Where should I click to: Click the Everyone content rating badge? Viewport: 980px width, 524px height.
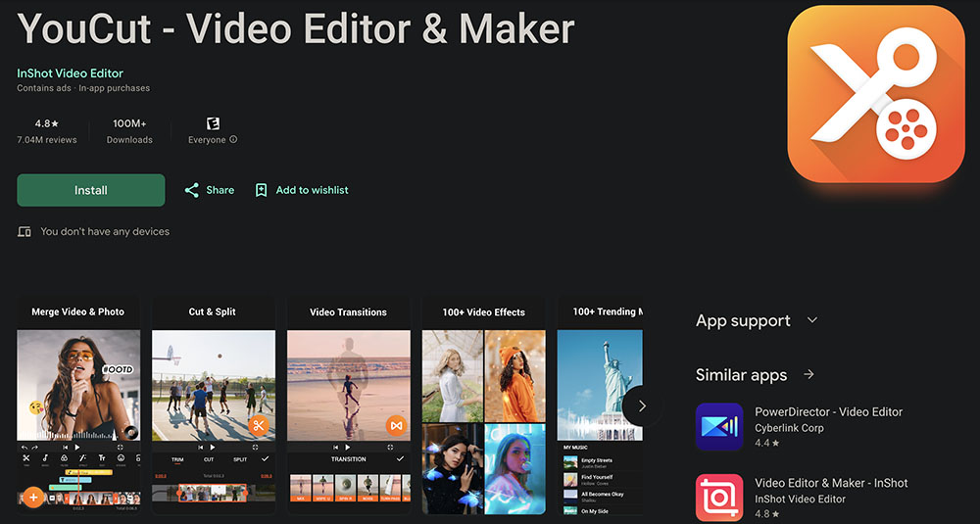[x=213, y=123]
